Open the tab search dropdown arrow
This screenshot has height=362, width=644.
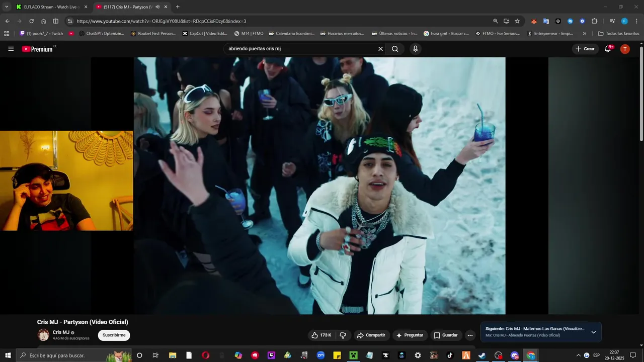pos(7,7)
